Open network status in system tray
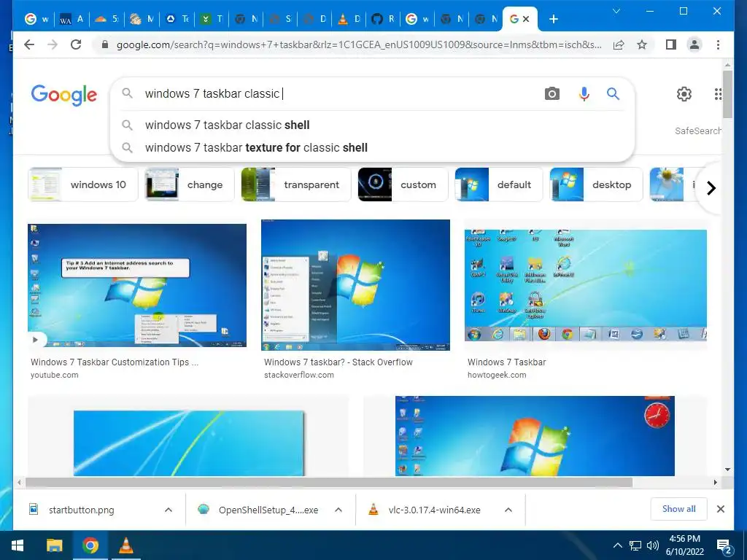The width and height of the screenshot is (747, 560). coord(635,545)
